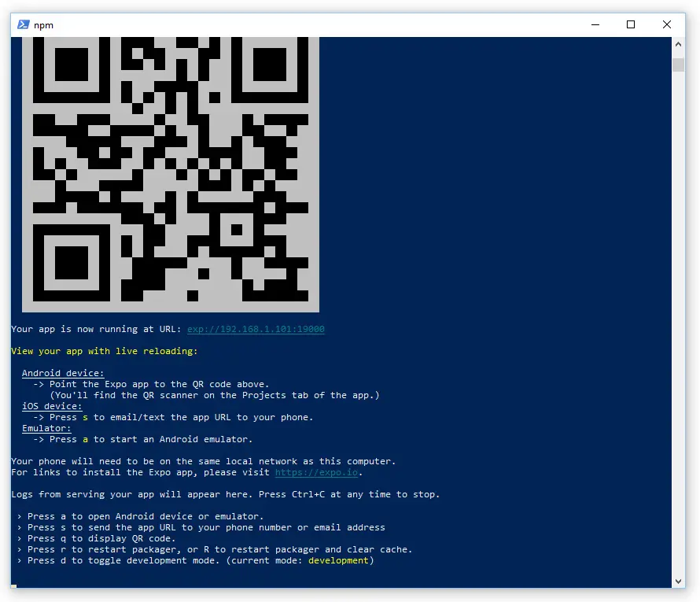
Task: Click the 'Android device:' heading
Action: point(63,373)
